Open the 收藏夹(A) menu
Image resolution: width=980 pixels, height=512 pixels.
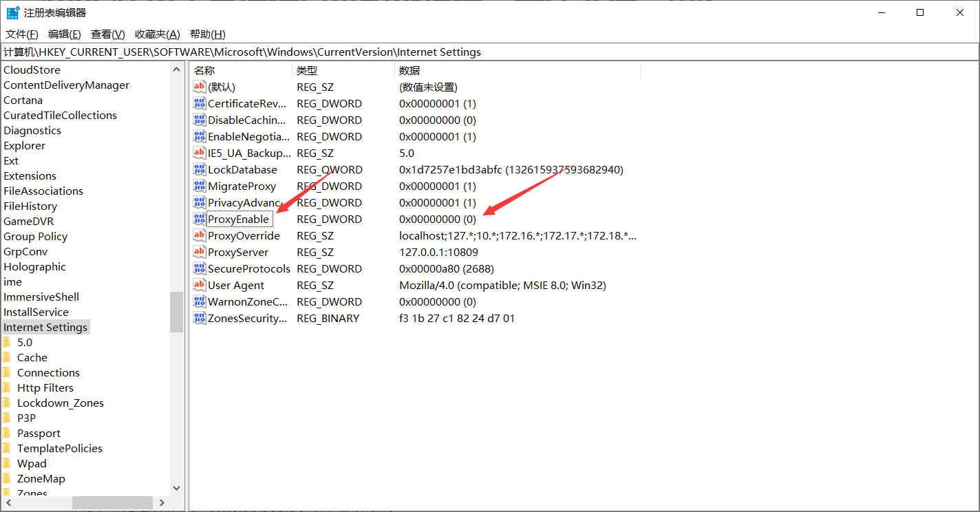[x=157, y=34]
